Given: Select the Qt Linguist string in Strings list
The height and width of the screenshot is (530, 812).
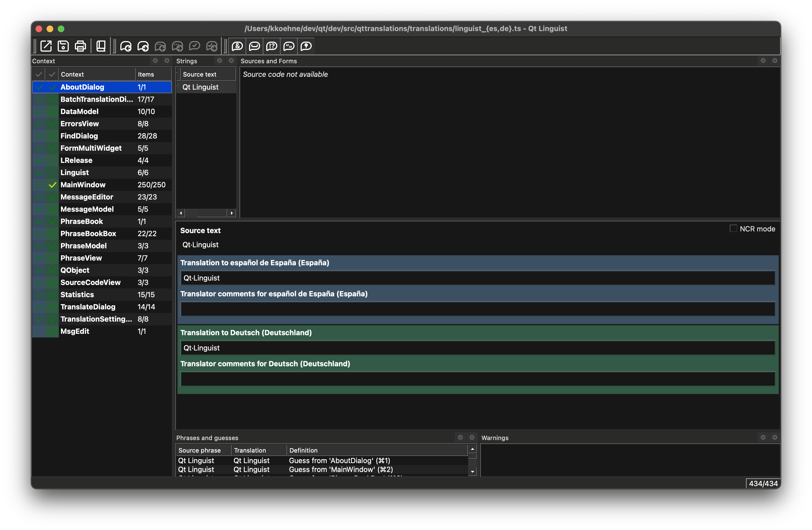Looking at the screenshot, I should coord(206,87).
